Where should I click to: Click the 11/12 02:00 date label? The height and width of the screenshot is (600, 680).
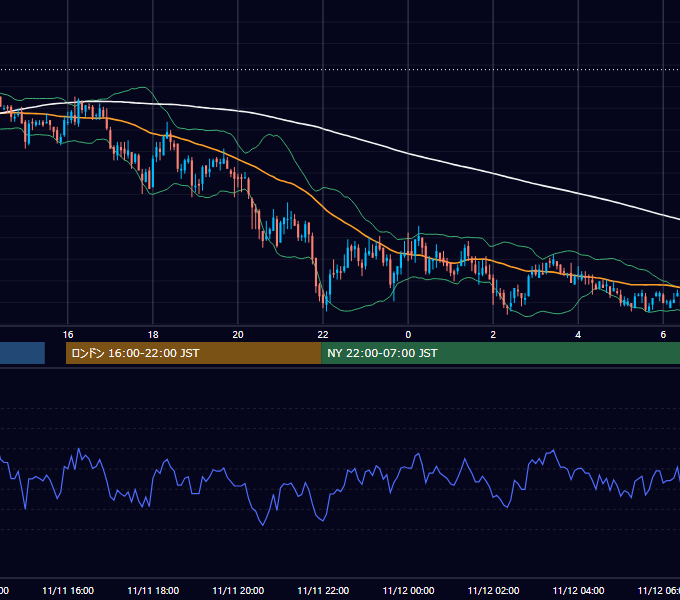tap(493, 591)
